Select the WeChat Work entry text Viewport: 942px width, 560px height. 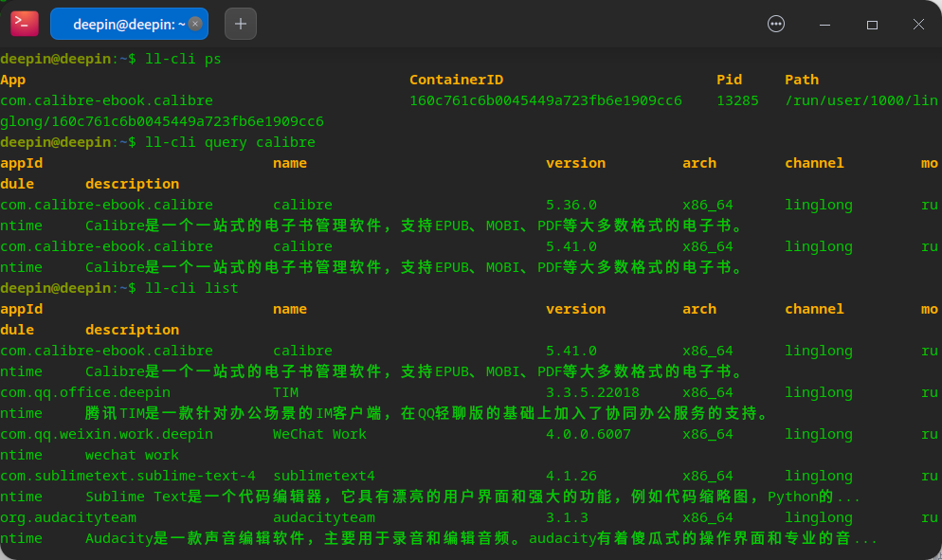coord(319,434)
